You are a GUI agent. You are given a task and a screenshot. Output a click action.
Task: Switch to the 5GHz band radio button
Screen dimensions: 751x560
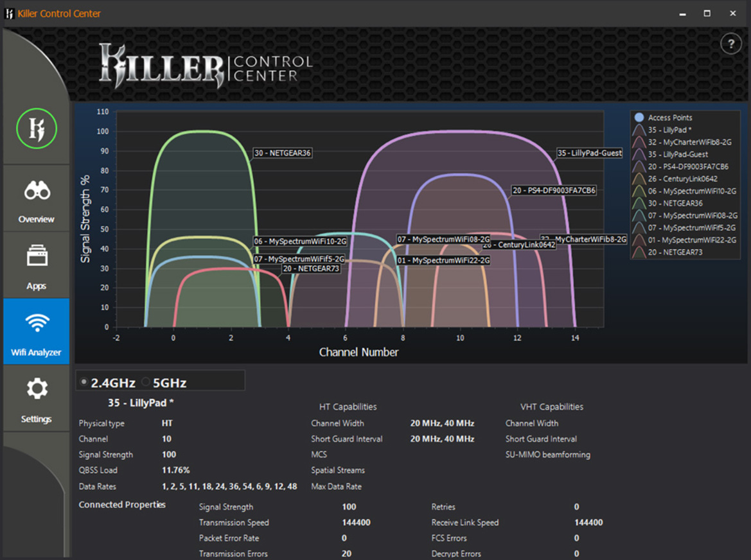146,382
